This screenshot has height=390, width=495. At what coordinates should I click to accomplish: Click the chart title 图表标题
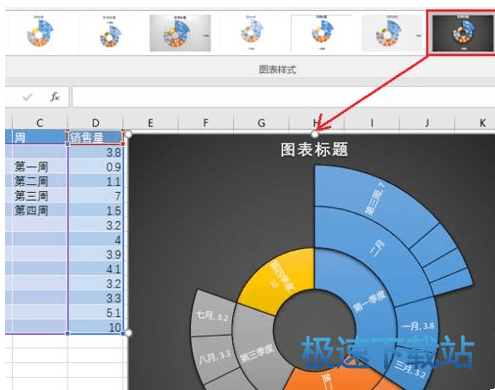[314, 150]
